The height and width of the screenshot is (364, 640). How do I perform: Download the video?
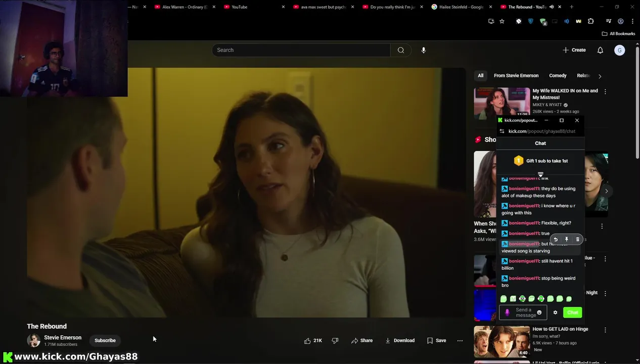(400, 341)
